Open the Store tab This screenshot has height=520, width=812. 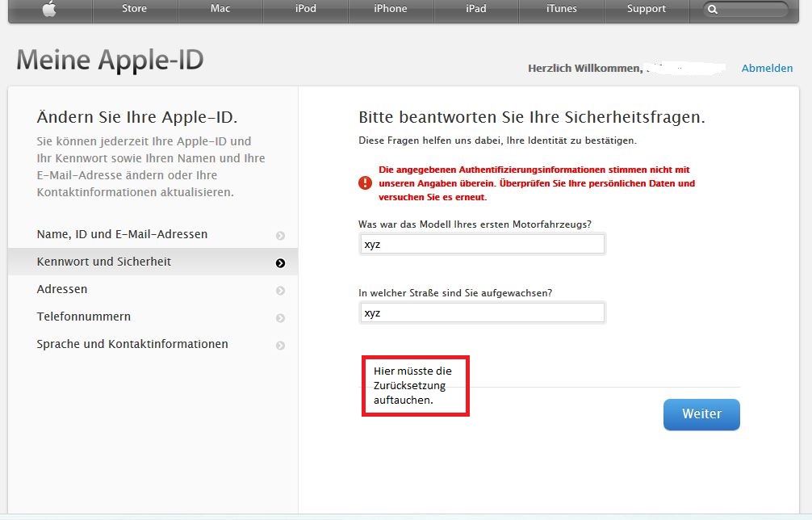134,9
